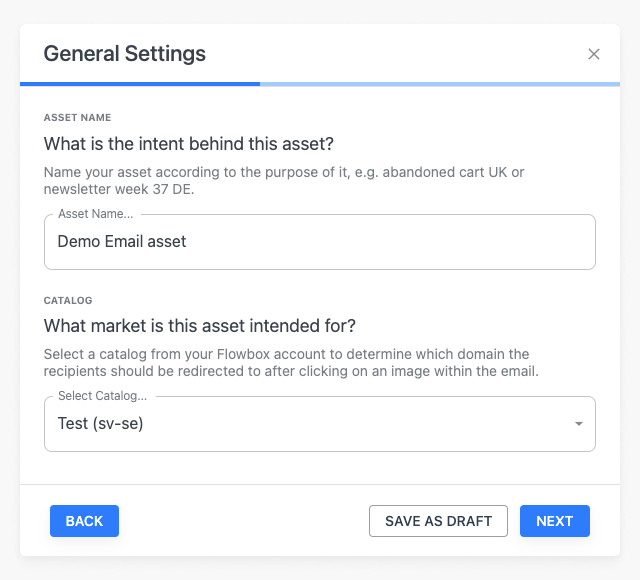Click the Demo Email asset text

point(122,241)
